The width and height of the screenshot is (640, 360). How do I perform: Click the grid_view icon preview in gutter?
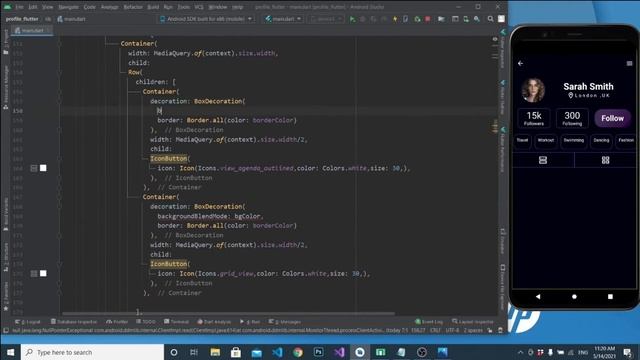click(34, 273)
